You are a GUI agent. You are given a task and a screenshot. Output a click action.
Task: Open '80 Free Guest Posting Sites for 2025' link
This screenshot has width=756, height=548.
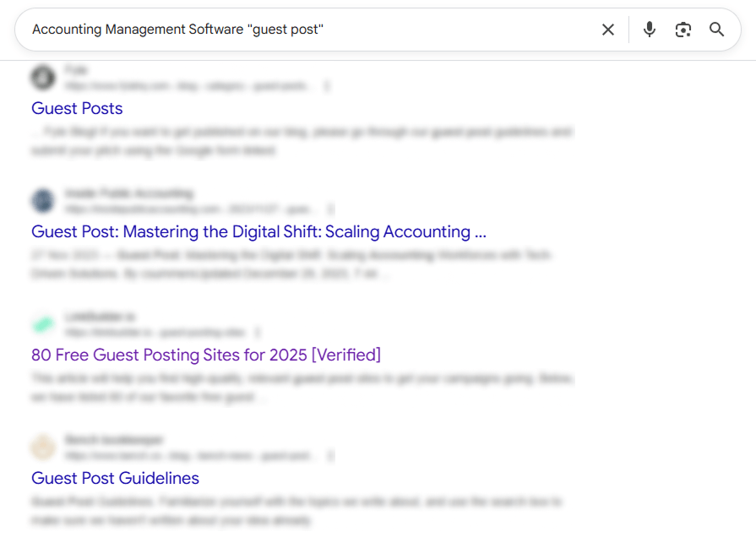coord(204,355)
